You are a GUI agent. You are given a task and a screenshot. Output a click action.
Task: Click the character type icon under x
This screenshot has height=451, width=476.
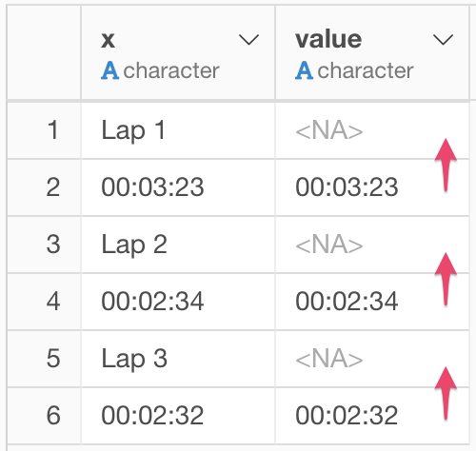pyautogui.click(x=109, y=70)
